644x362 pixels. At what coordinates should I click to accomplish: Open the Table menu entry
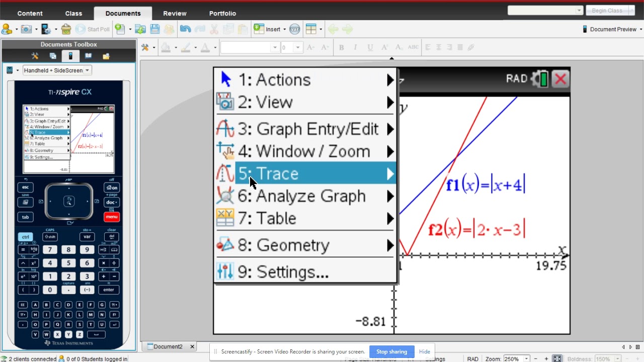(x=306, y=218)
